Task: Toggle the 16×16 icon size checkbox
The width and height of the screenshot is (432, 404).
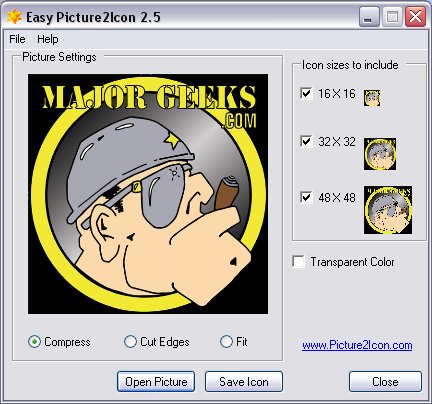Action: coord(306,94)
